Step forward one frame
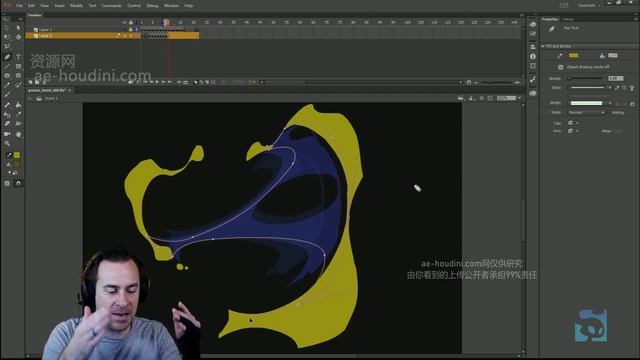The width and height of the screenshot is (640, 360). click(163, 82)
